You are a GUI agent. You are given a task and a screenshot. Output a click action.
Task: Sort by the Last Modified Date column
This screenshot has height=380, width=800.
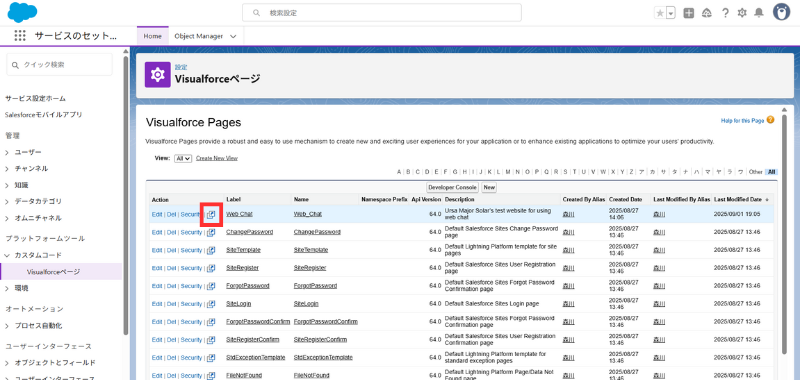(x=738, y=199)
